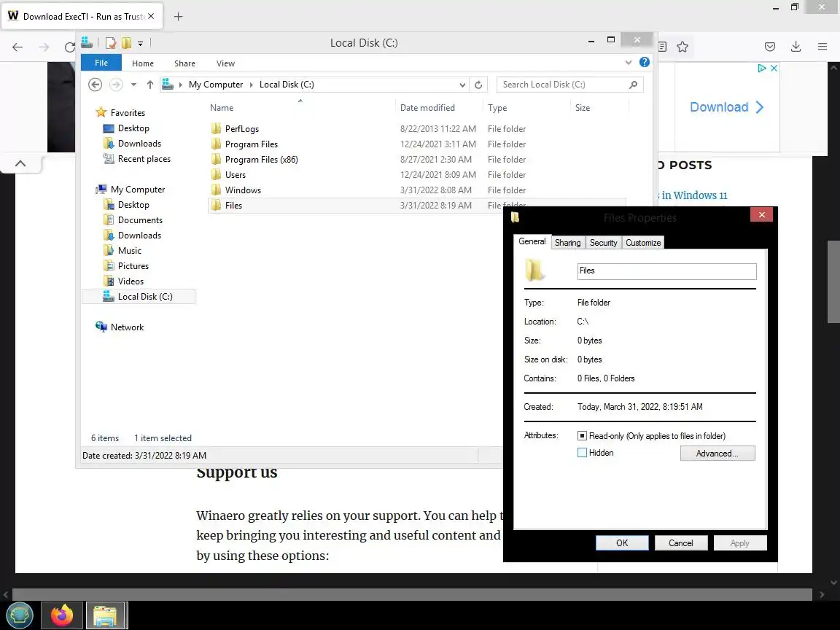Screen dimensions: 840x630
Task: Open Pocket save icon in browser
Action: click(x=770, y=47)
